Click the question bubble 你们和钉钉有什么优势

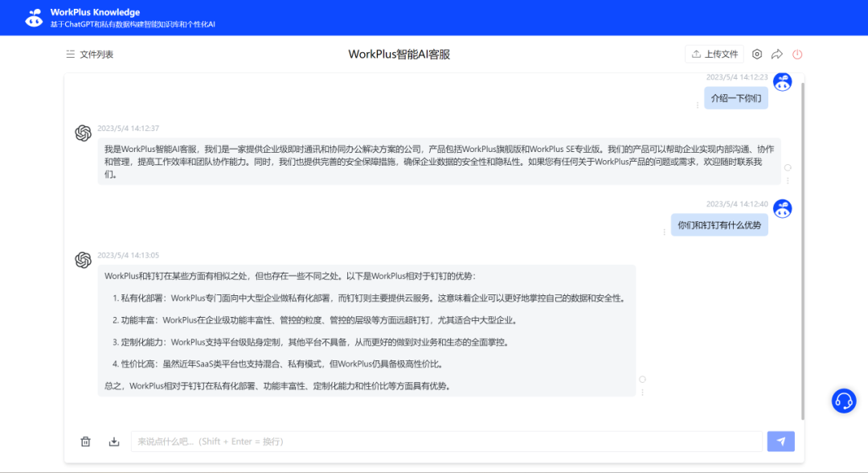pos(719,224)
